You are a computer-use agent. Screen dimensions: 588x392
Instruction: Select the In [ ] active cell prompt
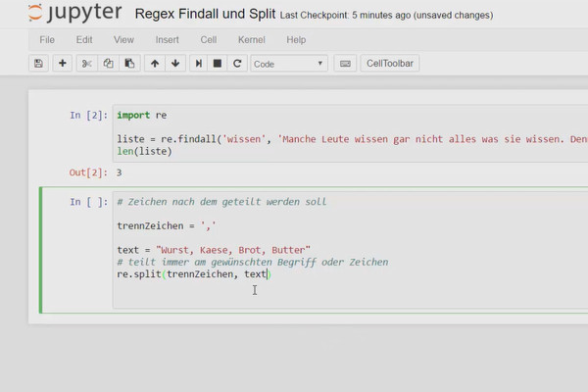[89, 202]
